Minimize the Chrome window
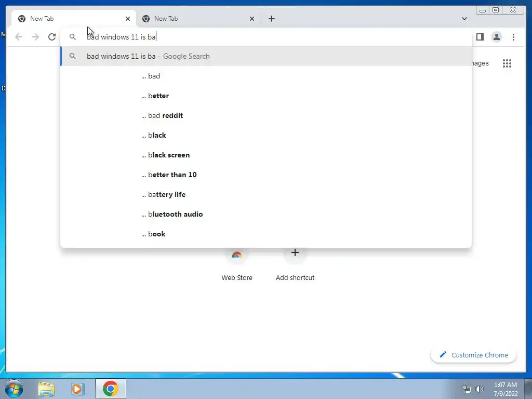 [483, 10]
